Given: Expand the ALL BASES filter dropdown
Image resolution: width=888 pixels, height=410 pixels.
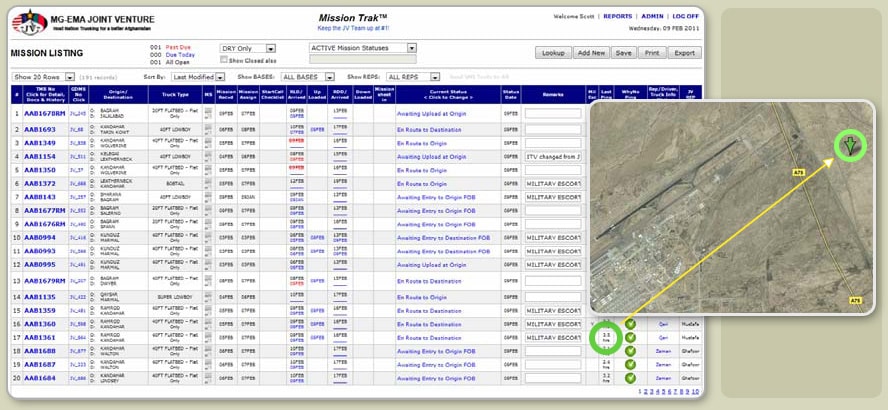Looking at the screenshot, I should (307, 76).
